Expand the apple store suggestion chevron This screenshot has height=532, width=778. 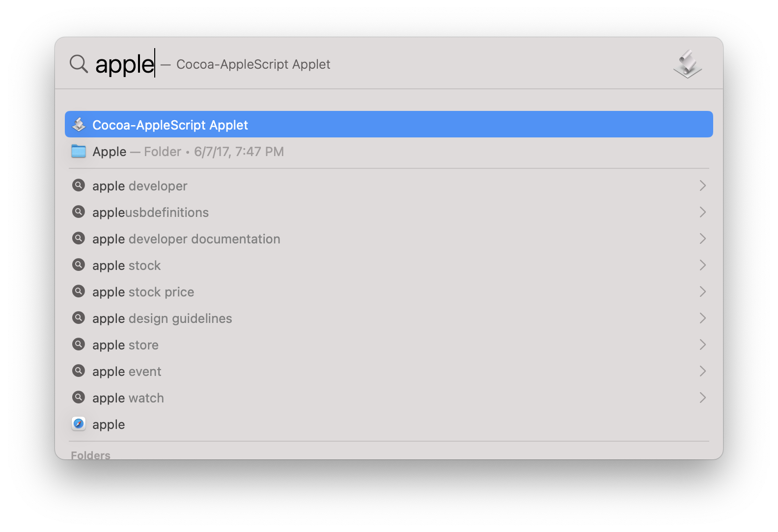702,345
